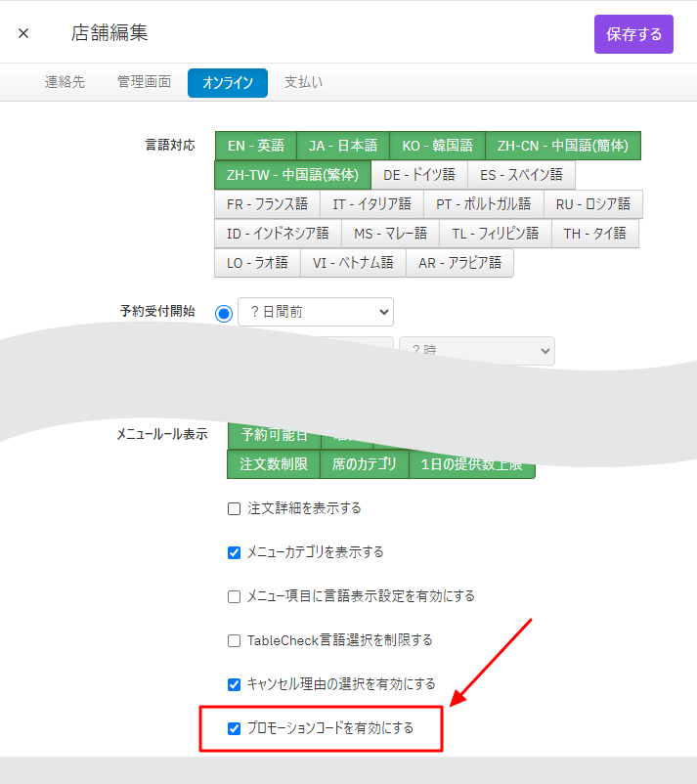Viewport: 697px width, 784px height.
Task: Toggle the 席のカテゴリ rule button
Action: 364,464
